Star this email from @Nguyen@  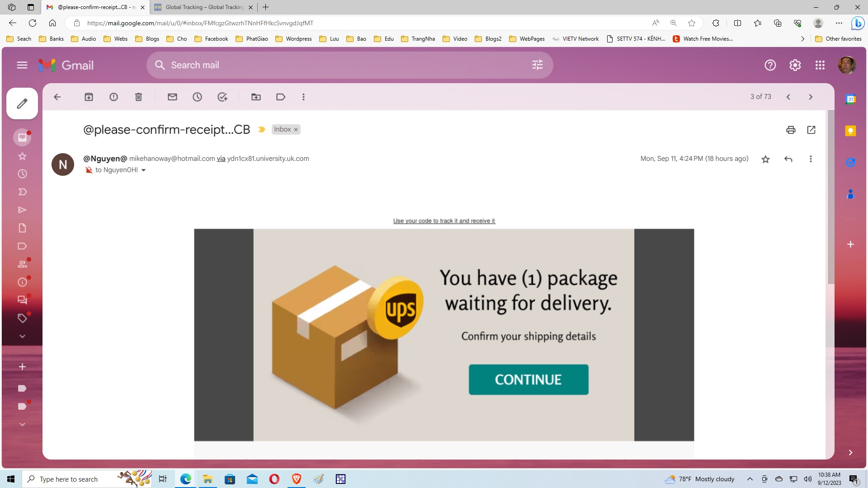pos(765,159)
